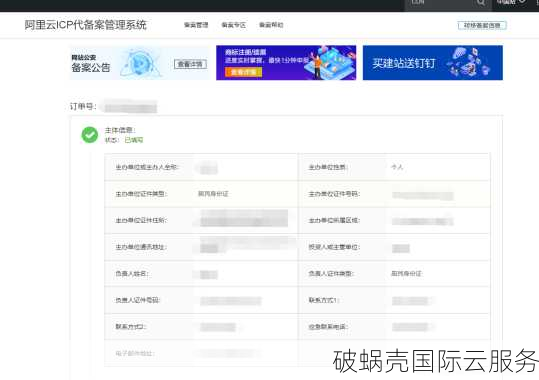539x380 pixels.
Task: Click the outlined button in the header's right corner
Action: click(482, 25)
